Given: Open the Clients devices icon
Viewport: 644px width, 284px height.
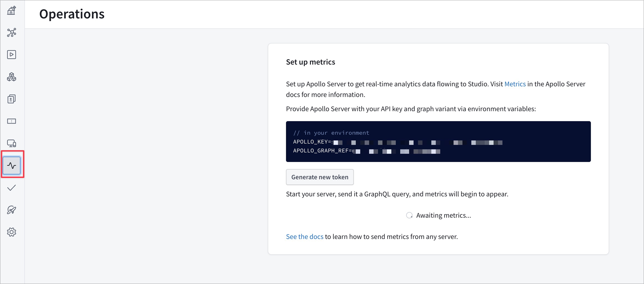Looking at the screenshot, I should coord(12,143).
